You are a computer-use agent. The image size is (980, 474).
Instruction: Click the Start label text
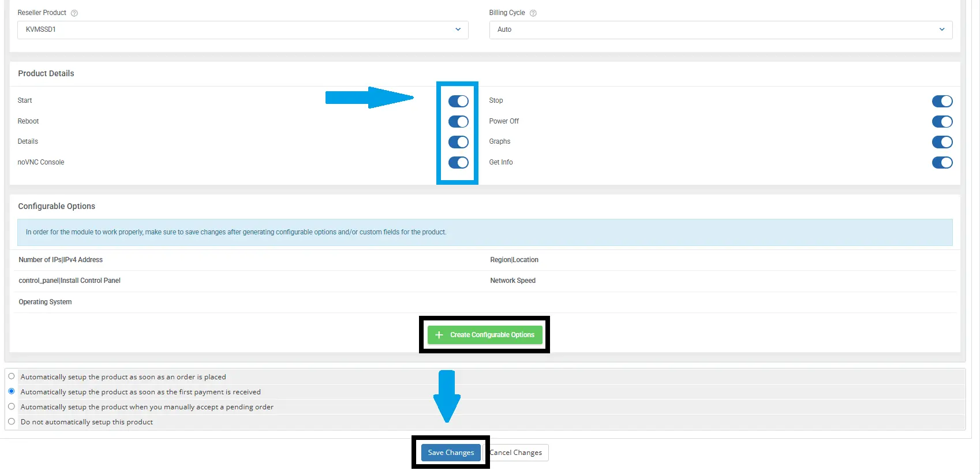[x=25, y=100]
